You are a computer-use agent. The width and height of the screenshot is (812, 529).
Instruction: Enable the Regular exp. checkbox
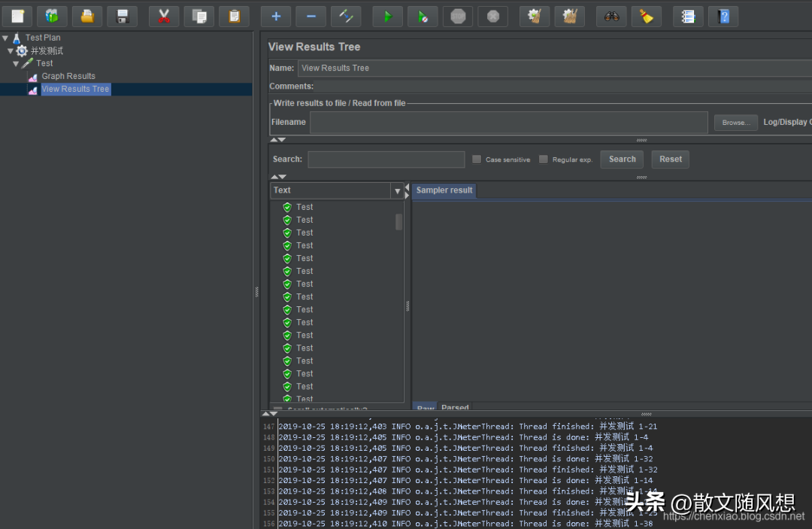[x=544, y=160]
